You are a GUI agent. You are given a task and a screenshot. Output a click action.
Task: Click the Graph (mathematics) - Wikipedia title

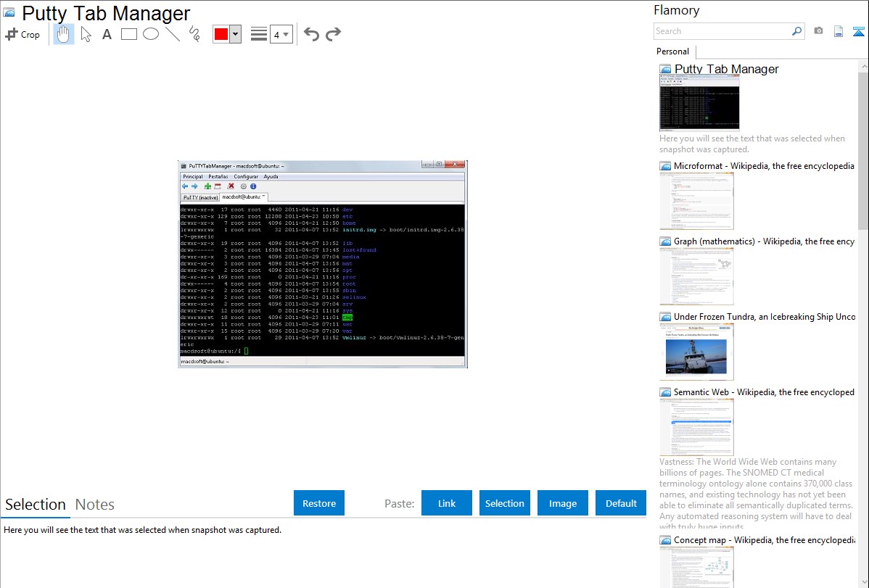[764, 241]
